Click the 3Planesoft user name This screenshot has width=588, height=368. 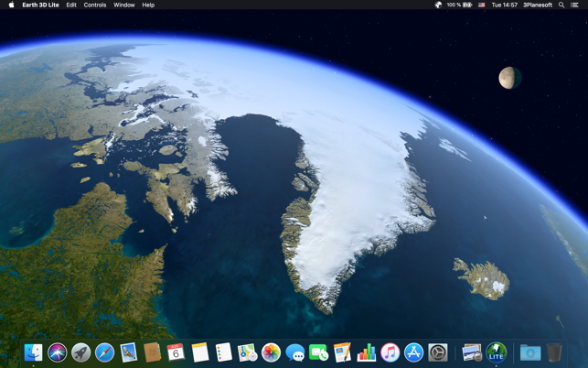[538, 5]
